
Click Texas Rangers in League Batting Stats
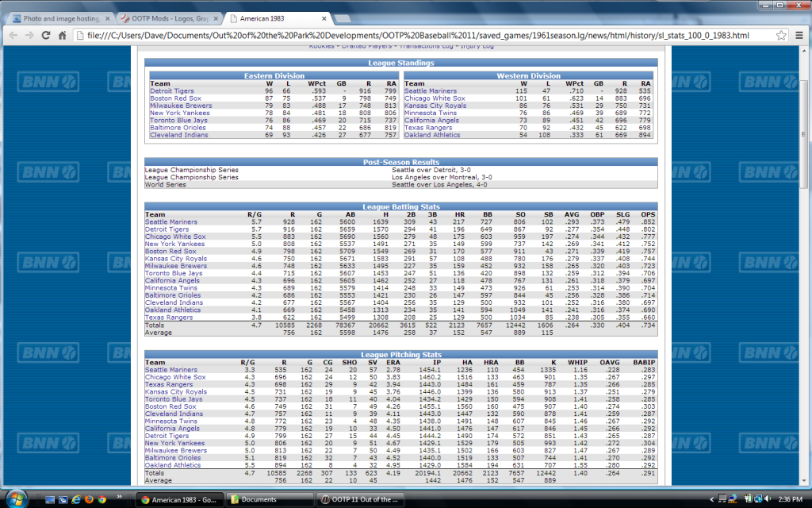[x=169, y=317]
